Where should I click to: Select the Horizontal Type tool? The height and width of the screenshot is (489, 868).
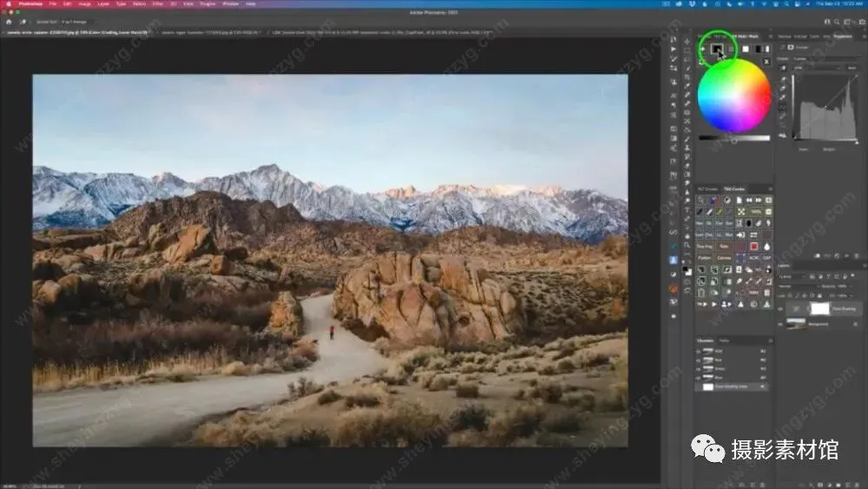tap(687, 210)
